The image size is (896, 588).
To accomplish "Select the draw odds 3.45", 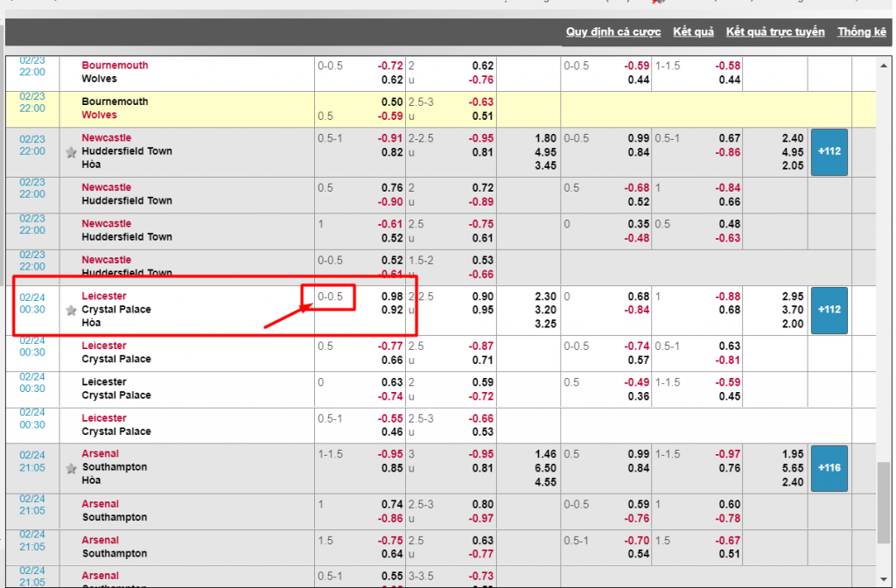I will tap(545, 165).
